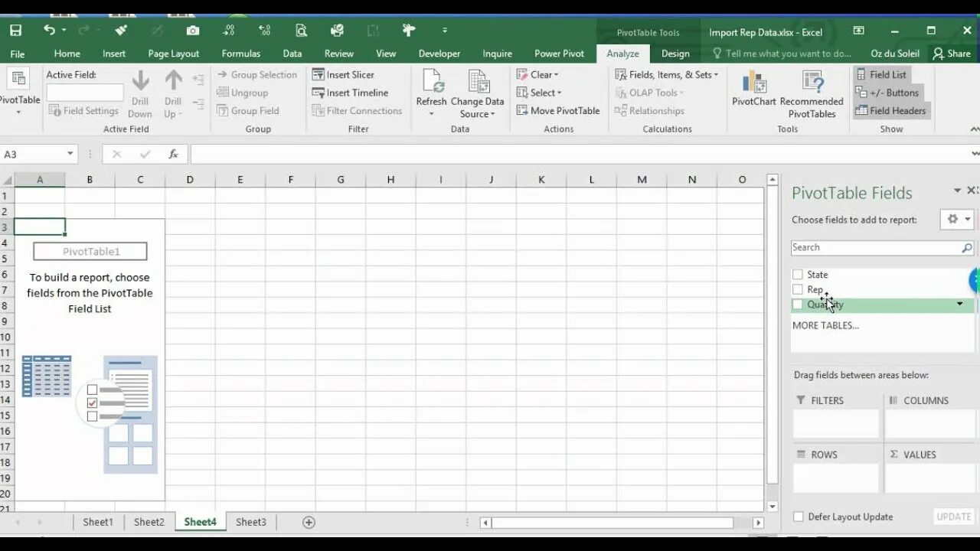Click Group Selection
The height and width of the screenshot is (551, 980).
(x=256, y=74)
